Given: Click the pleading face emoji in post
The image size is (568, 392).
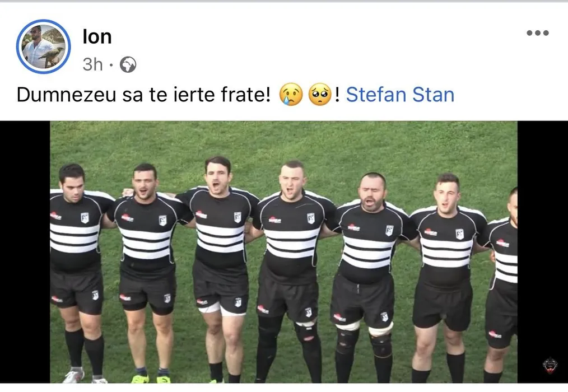Looking at the screenshot, I should point(319,95).
